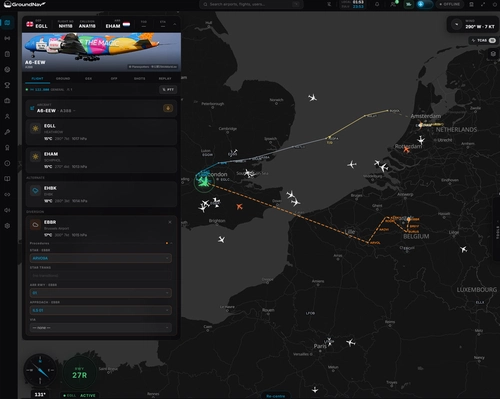The image size is (500, 399).
Task: Open the APPROACH ILS 01 dropdown
Action: point(101,310)
